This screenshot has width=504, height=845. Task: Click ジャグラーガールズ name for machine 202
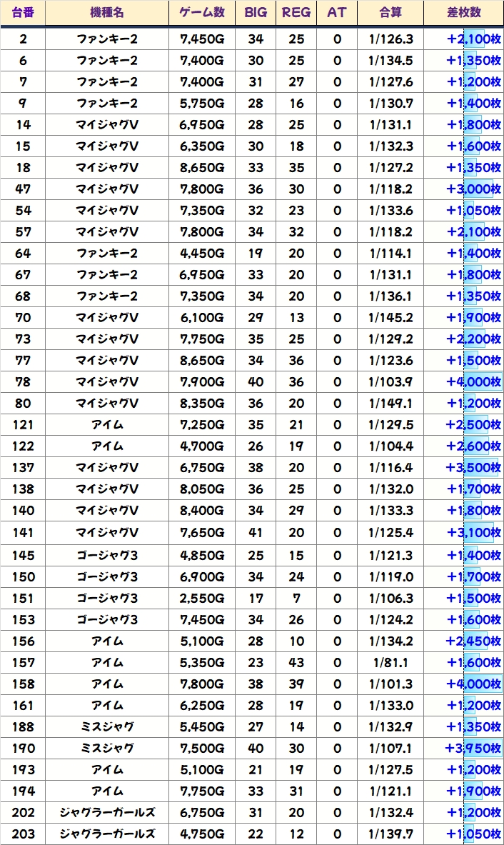[106, 813]
